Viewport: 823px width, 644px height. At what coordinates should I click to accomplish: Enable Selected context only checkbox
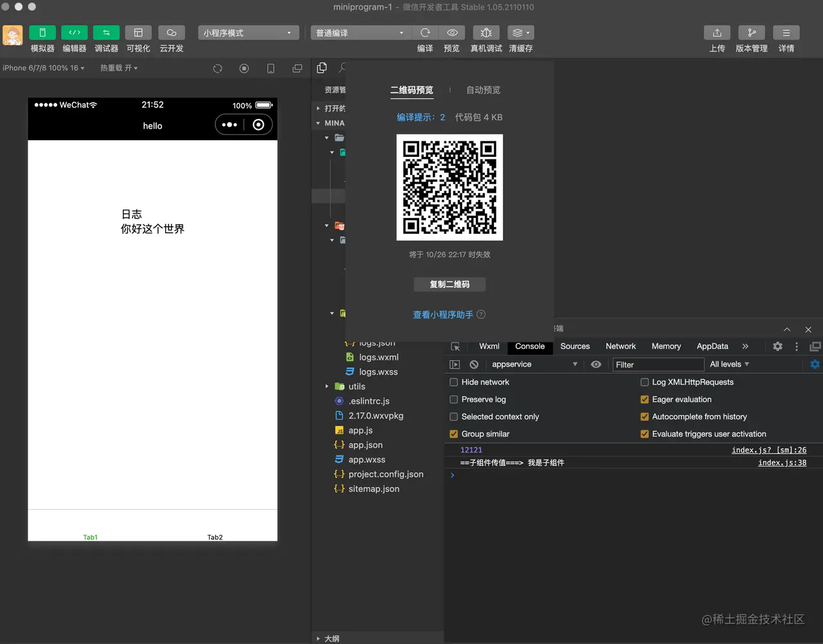[454, 416]
